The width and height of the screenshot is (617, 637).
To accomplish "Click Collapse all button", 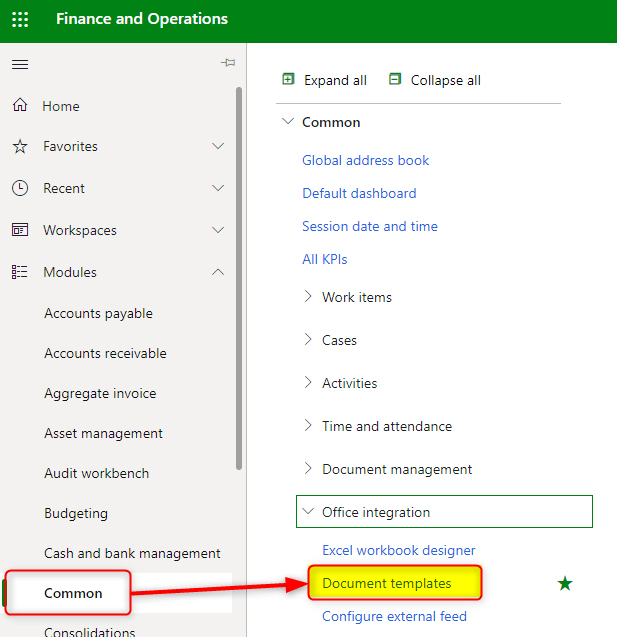I will click(x=435, y=80).
